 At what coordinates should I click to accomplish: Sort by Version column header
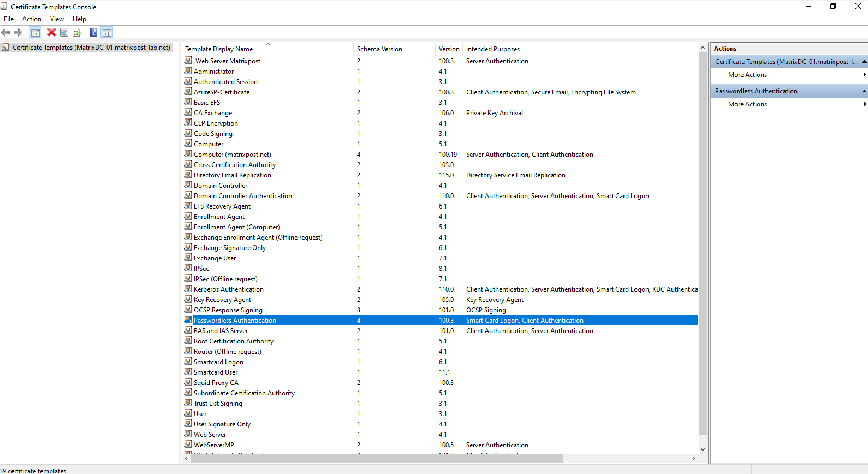pos(449,49)
